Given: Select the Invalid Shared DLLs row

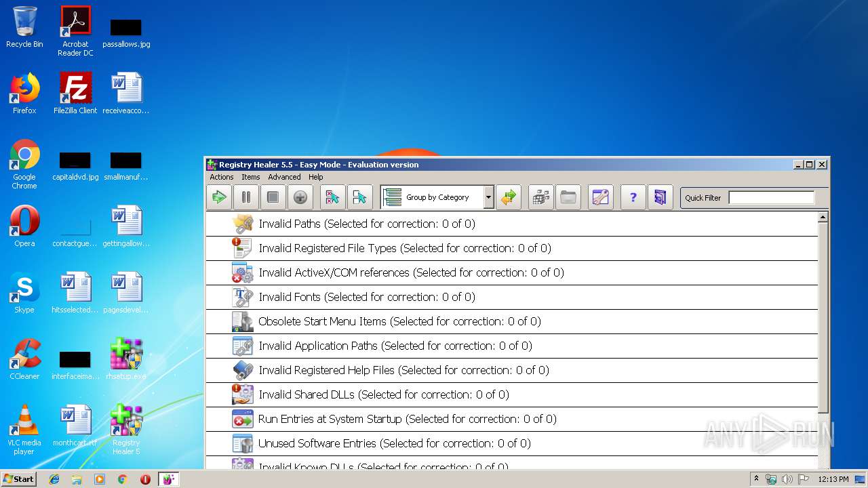Looking at the screenshot, I should [512, 394].
